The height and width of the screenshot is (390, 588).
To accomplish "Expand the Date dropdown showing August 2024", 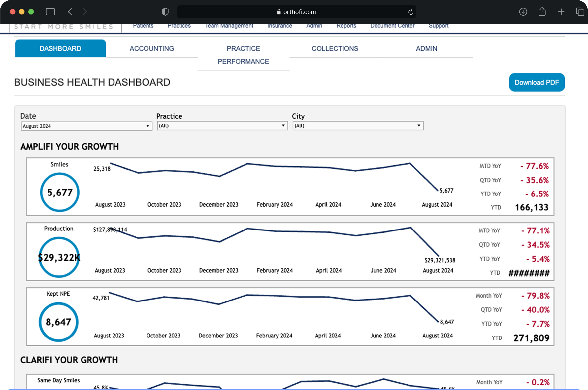I will click(x=86, y=126).
